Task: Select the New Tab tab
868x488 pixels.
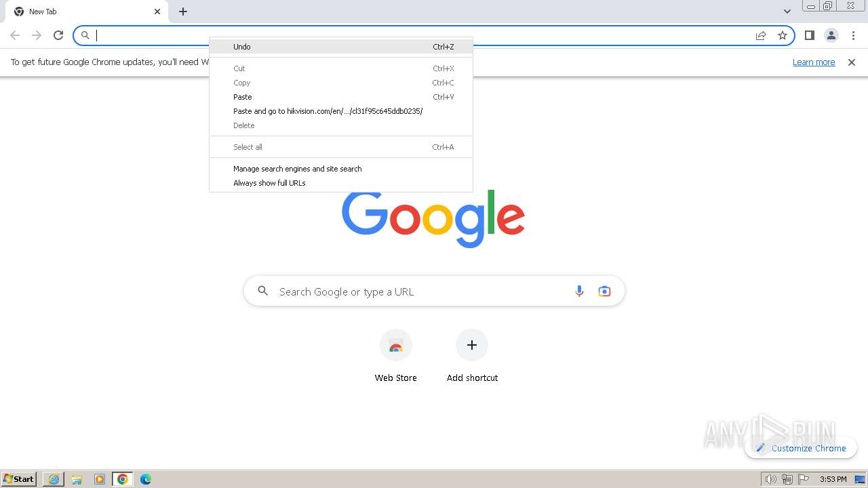Action: point(87,12)
